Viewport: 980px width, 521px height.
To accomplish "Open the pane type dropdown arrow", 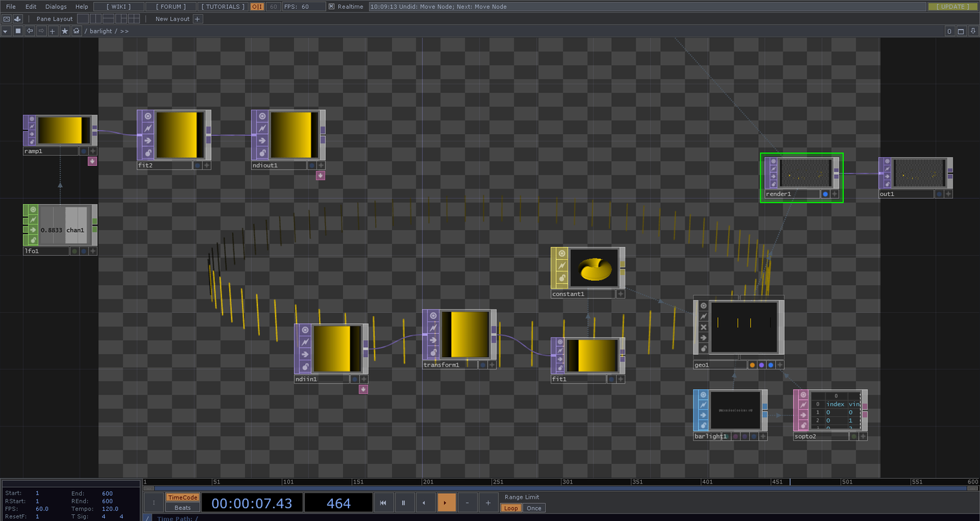I will point(6,31).
